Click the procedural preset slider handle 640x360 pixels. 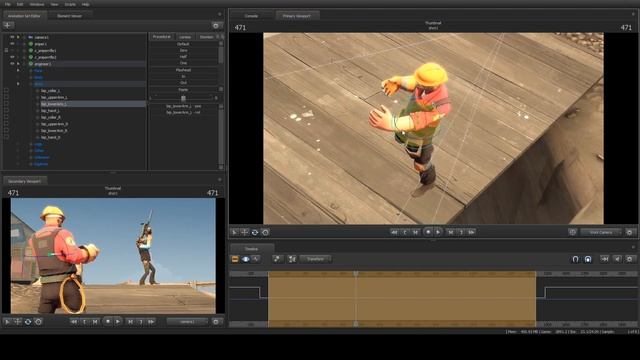(183, 98)
